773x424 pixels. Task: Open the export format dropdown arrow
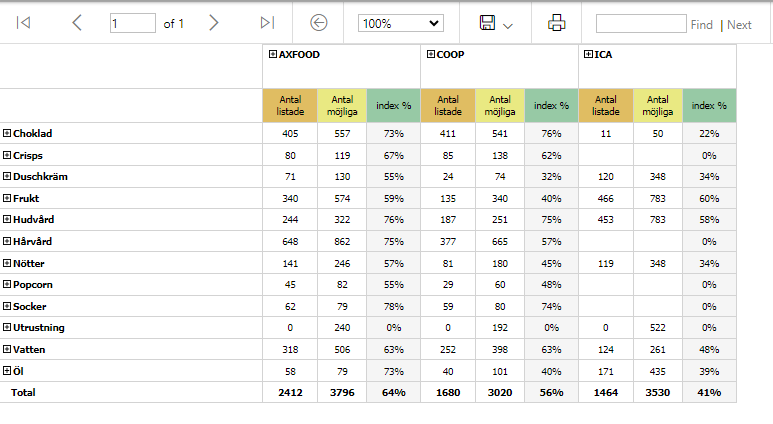(508, 26)
